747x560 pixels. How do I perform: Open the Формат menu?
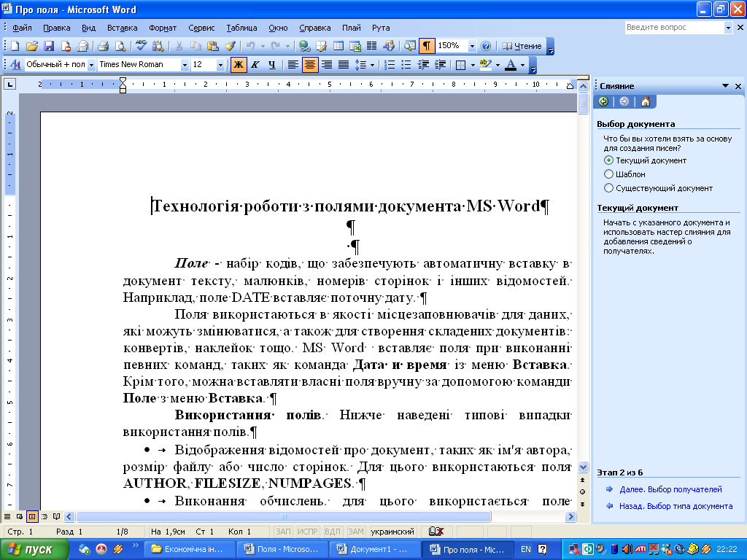click(163, 28)
